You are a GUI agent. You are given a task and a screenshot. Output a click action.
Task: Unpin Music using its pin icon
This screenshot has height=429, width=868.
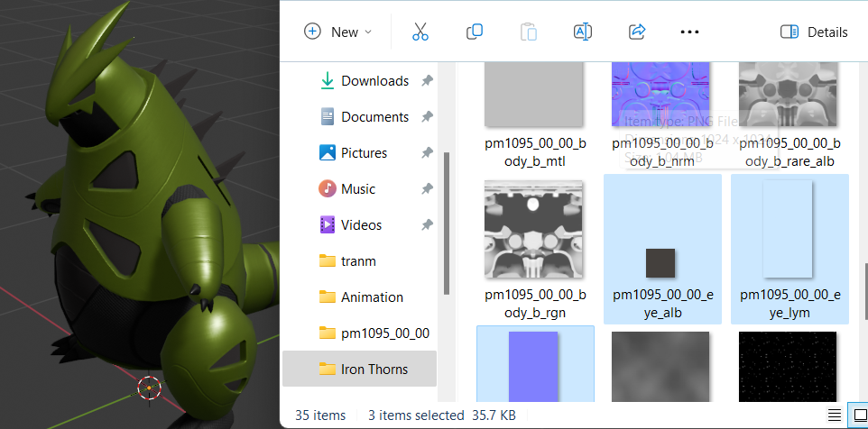[x=427, y=189]
